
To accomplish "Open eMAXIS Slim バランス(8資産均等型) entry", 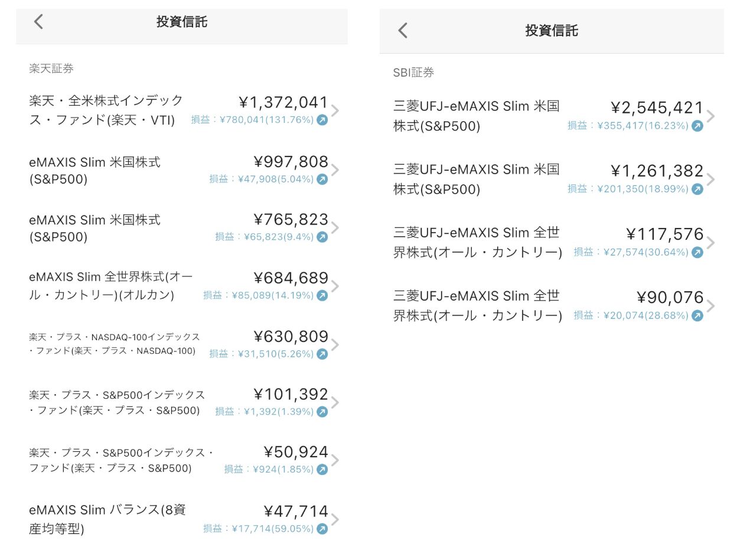I will 182,519.
